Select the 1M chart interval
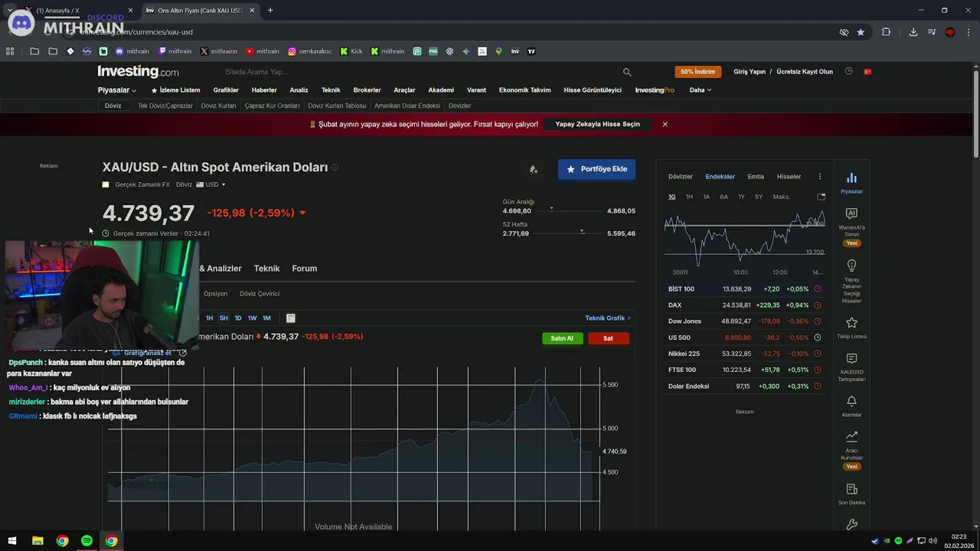The image size is (980, 551). [266, 318]
